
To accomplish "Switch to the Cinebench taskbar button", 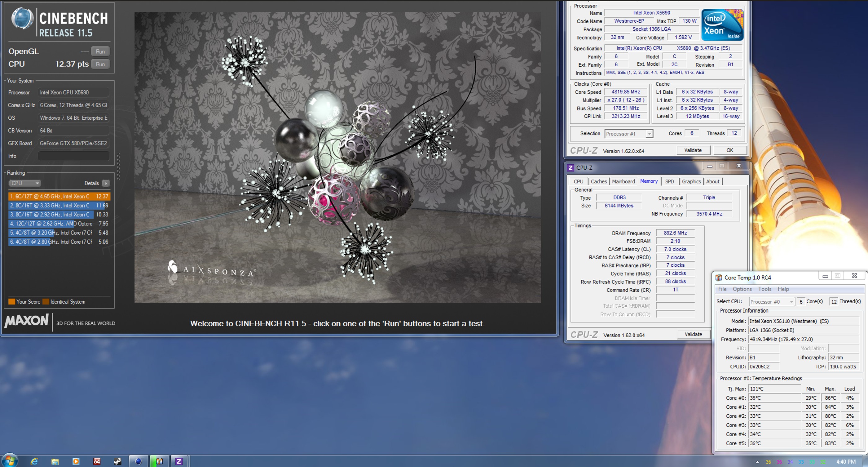I will 139,461.
